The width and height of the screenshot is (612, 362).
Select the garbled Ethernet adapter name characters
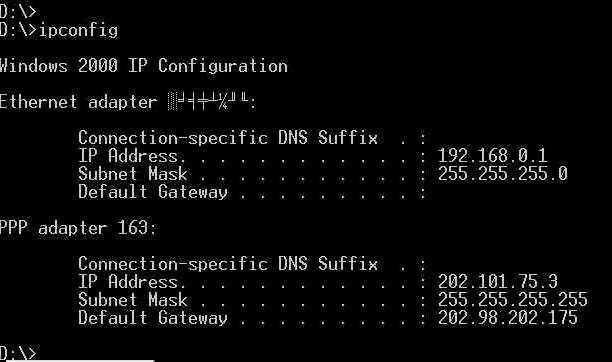tap(208, 102)
